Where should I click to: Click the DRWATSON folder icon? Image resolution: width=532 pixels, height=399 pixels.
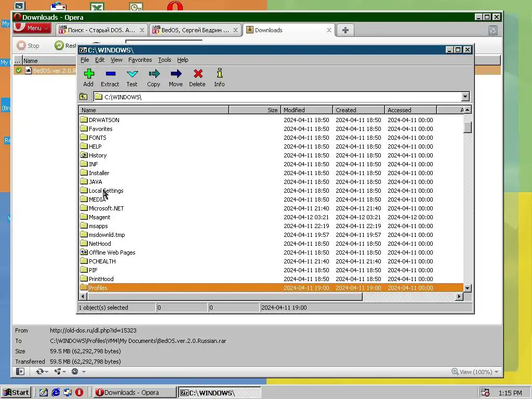click(84, 119)
